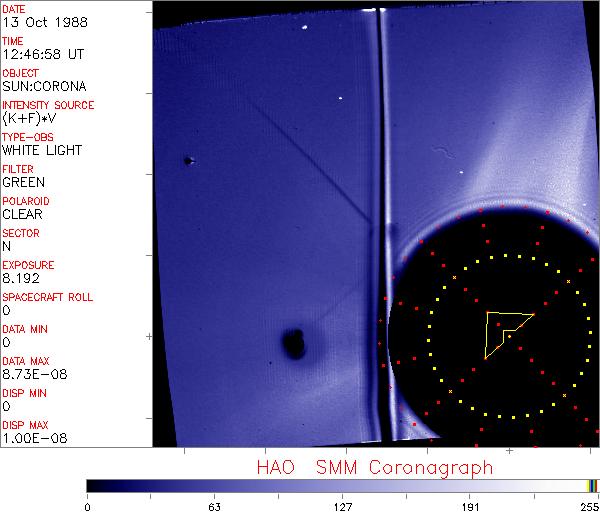Click the 'HAO SMM Coronagraph' title text
Screen dimensions: 600x512
[x=375, y=467]
